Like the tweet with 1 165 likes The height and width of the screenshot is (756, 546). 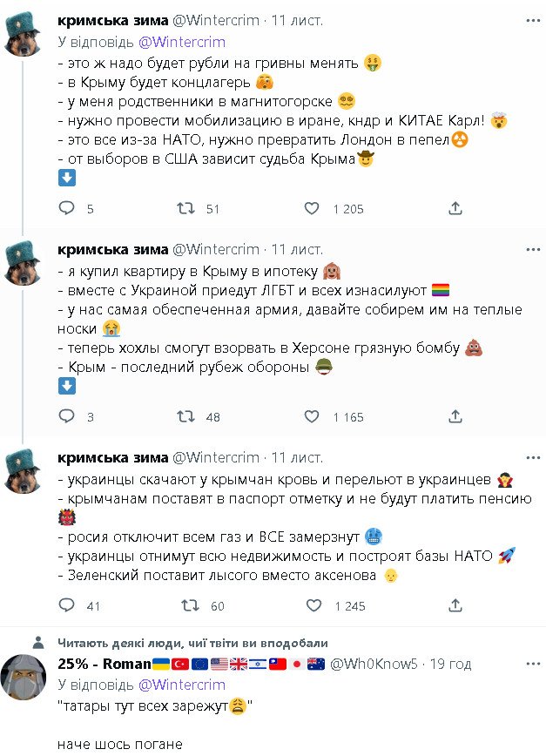tap(312, 417)
